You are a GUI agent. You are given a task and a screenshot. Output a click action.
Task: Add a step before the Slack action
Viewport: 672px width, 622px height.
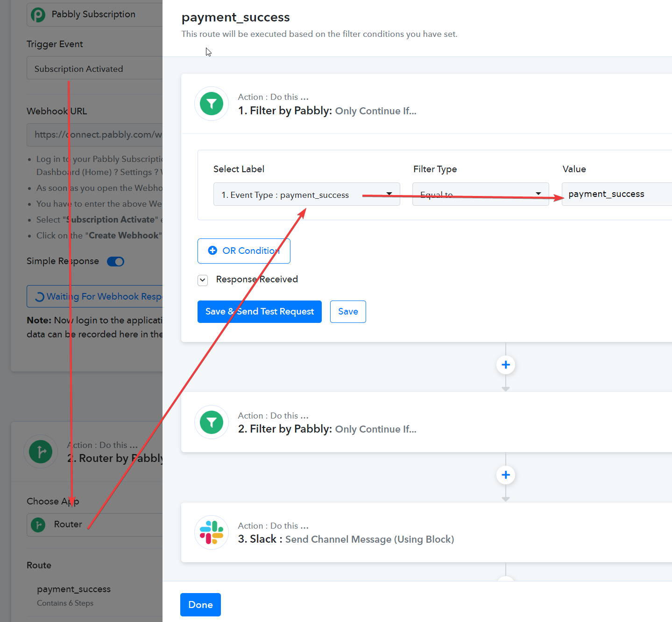(506, 475)
